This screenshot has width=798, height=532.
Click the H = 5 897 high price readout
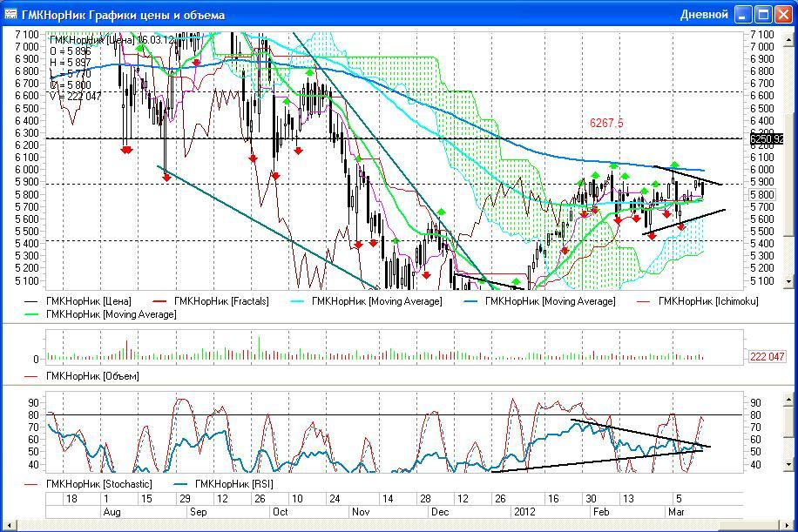pos(70,62)
